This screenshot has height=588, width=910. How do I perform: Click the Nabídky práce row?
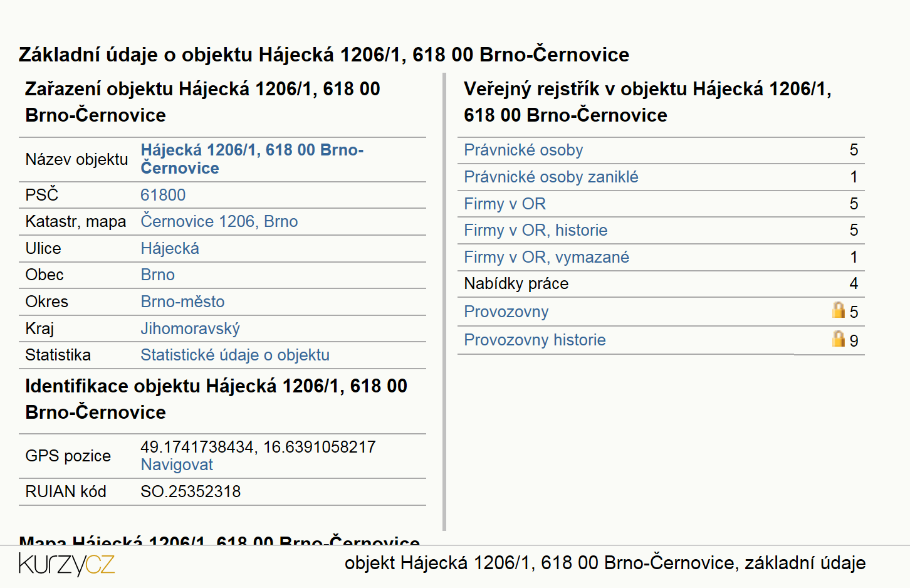pyautogui.click(x=661, y=284)
